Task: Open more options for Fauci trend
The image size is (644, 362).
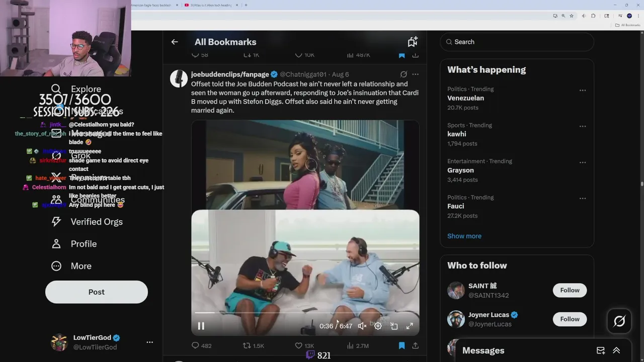Action: pos(582,199)
